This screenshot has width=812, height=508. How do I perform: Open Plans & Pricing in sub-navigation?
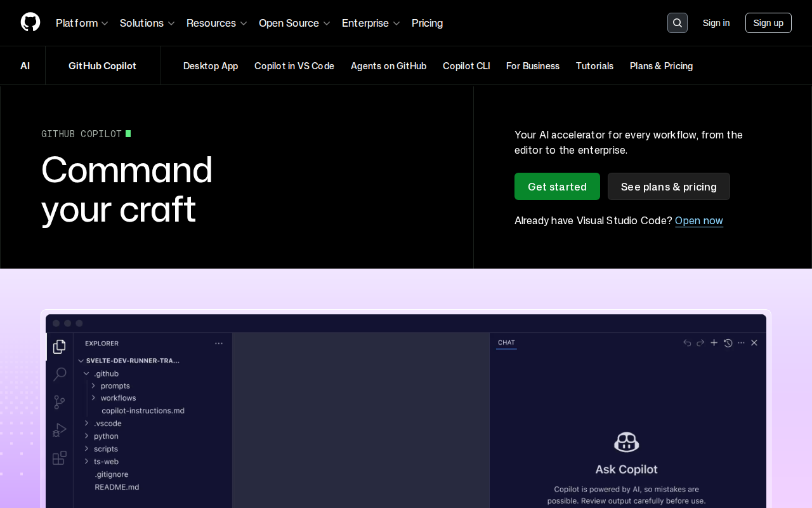point(661,66)
